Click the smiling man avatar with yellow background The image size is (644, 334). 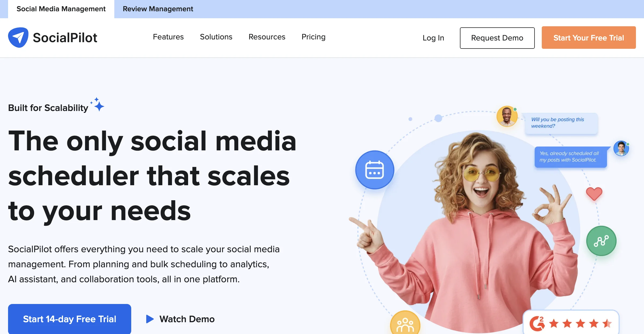tap(507, 116)
